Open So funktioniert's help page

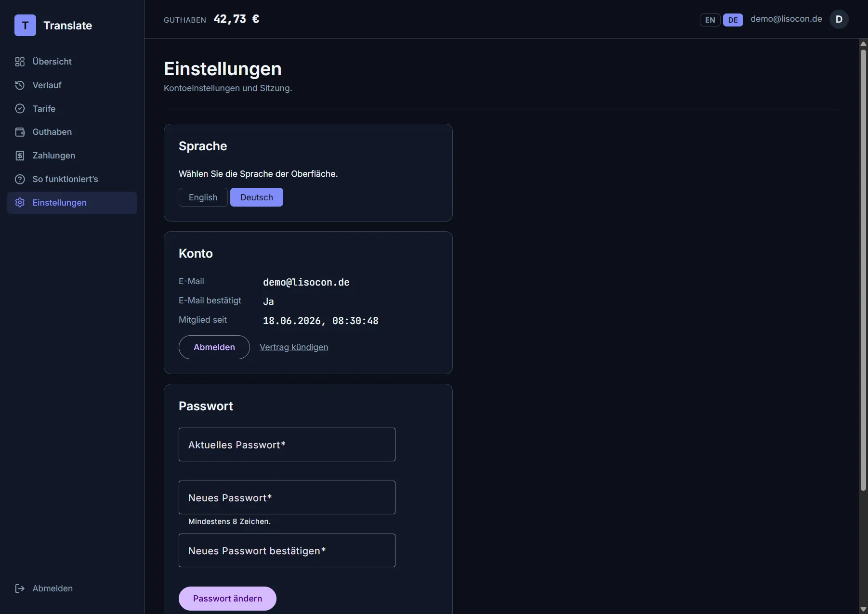tap(72, 179)
